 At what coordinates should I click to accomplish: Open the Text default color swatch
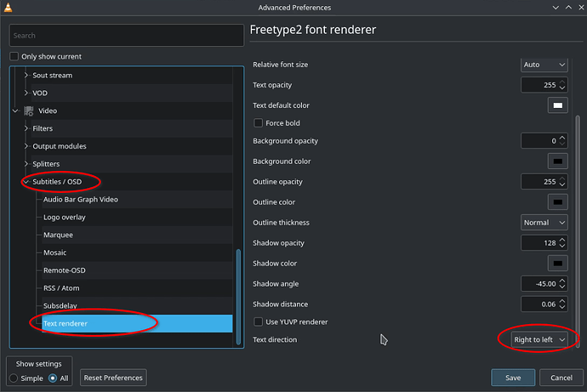558,105
